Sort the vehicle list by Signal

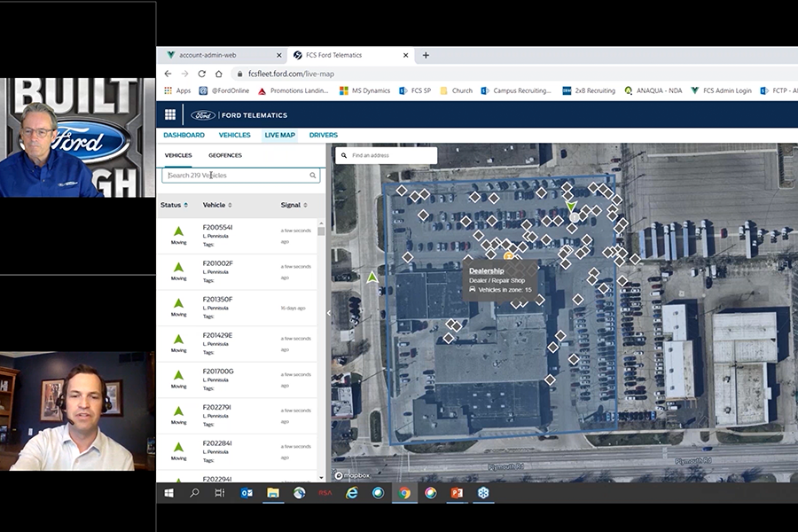(x=294, y=205)
